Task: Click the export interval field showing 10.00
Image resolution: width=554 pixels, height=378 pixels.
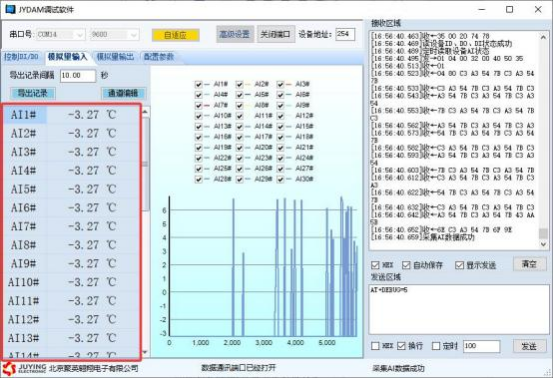Action: pos(78,76)
